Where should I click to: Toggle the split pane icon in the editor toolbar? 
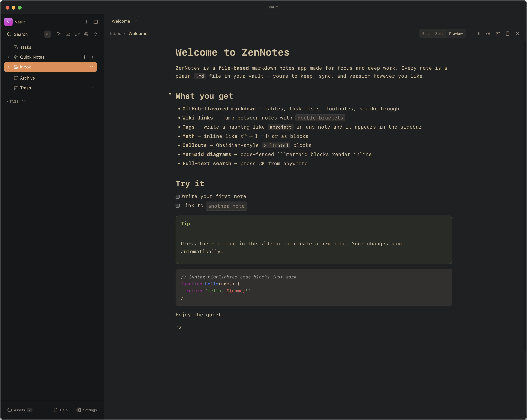pos(478,33)
